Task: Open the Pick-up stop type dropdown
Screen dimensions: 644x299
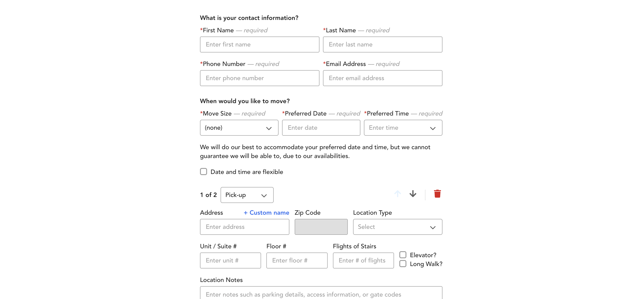Action: 247,195
